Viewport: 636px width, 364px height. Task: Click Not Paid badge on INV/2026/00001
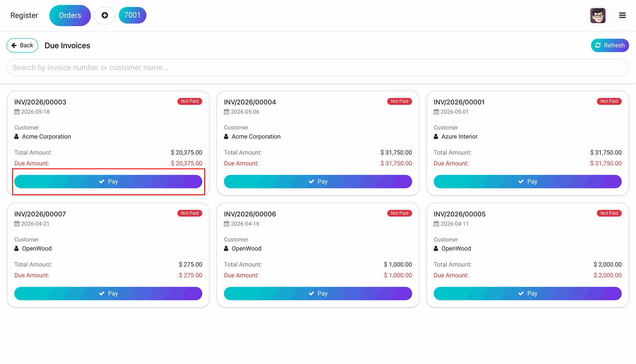point(609,101)
